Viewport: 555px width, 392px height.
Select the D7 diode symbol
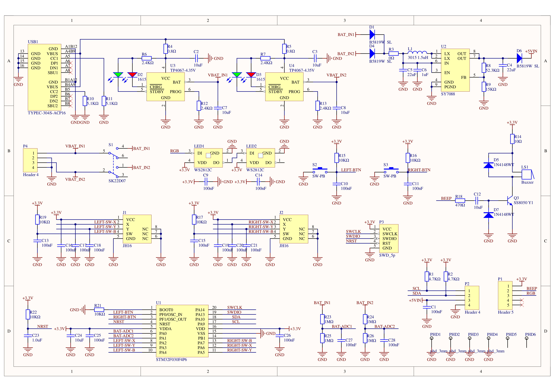point(489,215)
